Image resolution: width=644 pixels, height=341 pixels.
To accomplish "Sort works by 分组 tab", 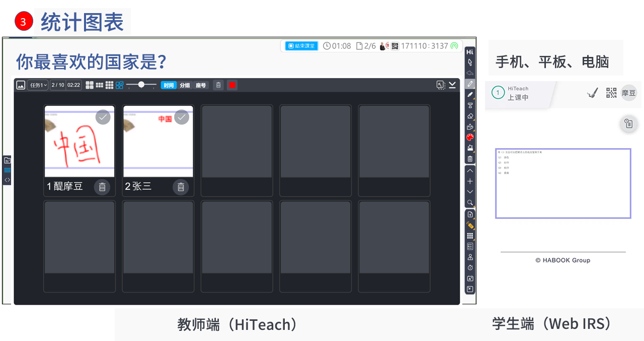I will pyautogui.click(x=185, y=85).
